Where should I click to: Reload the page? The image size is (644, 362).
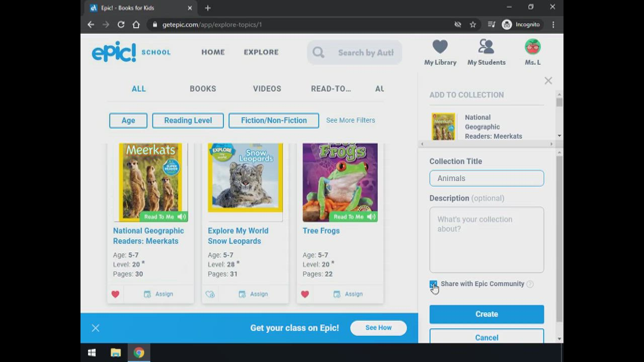tap(121, 24)
